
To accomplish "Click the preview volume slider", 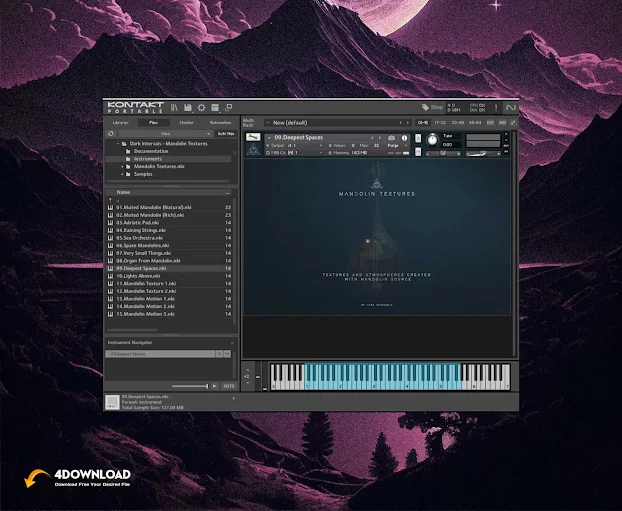I will click(190, 386).
